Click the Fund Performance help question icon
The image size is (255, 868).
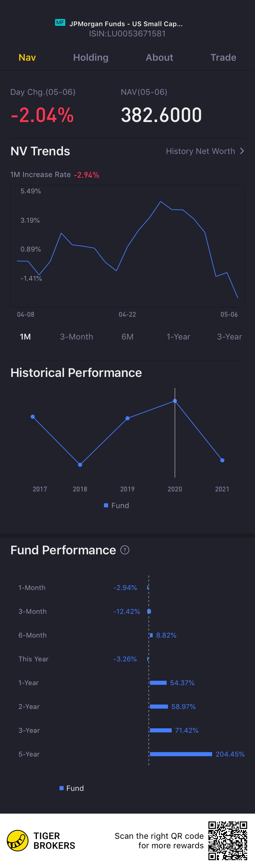point(125,550)
